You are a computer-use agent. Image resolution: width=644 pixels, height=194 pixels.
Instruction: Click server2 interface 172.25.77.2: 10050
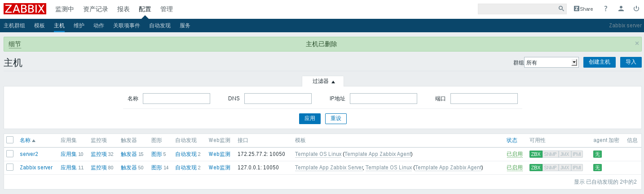tap(261, 154)
